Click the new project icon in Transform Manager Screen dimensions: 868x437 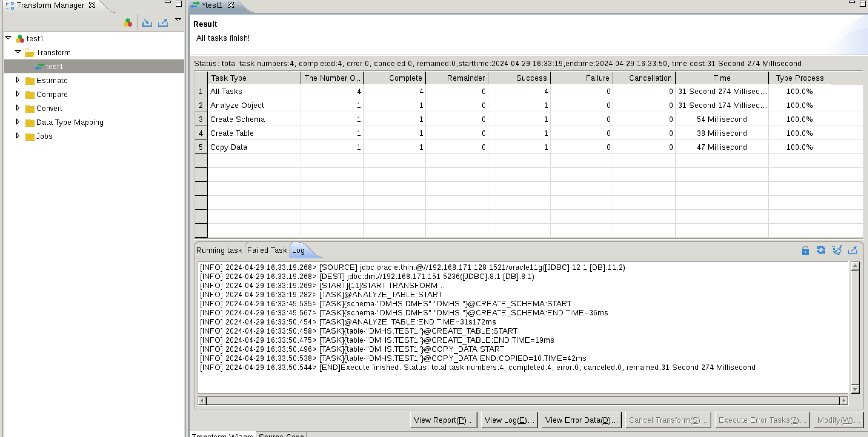pyautogui.click(x=128, y=22)
